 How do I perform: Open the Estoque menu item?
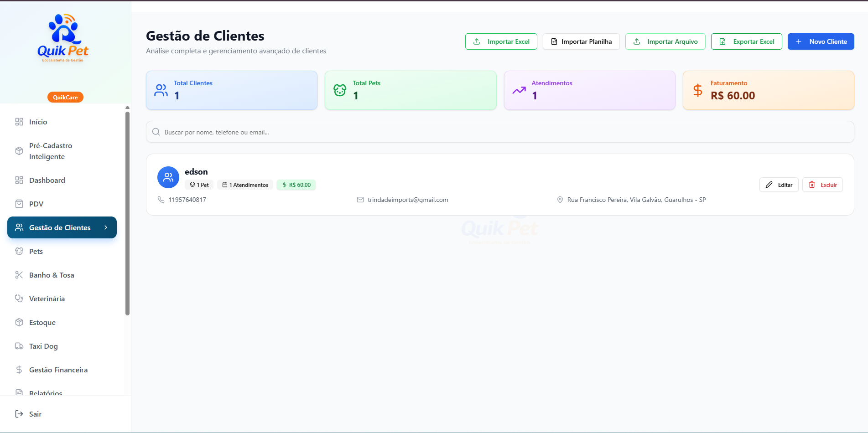pos(62,322)
